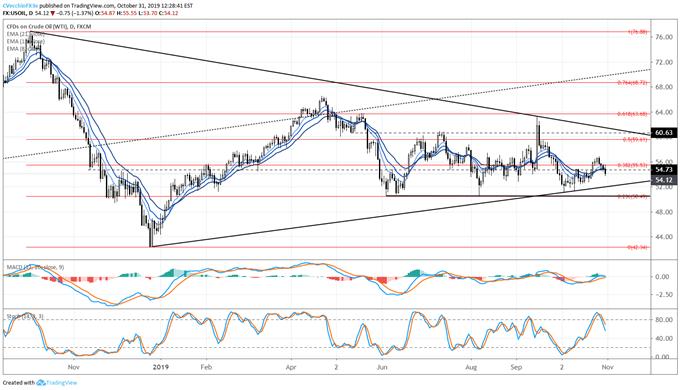Select the 60.63 black price label
This screenshot has width=680, height=390.
664,133
